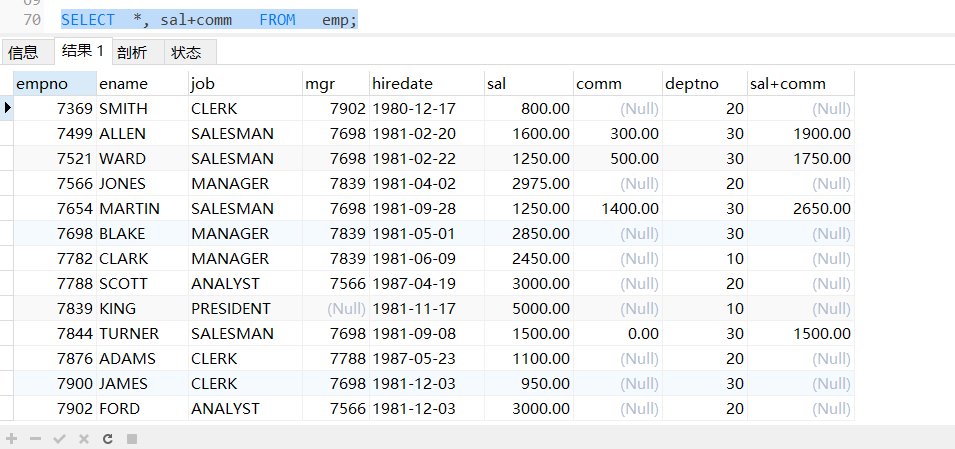Click salary 950.00 cell
The image size is (955, 449).
coord(529,383)
